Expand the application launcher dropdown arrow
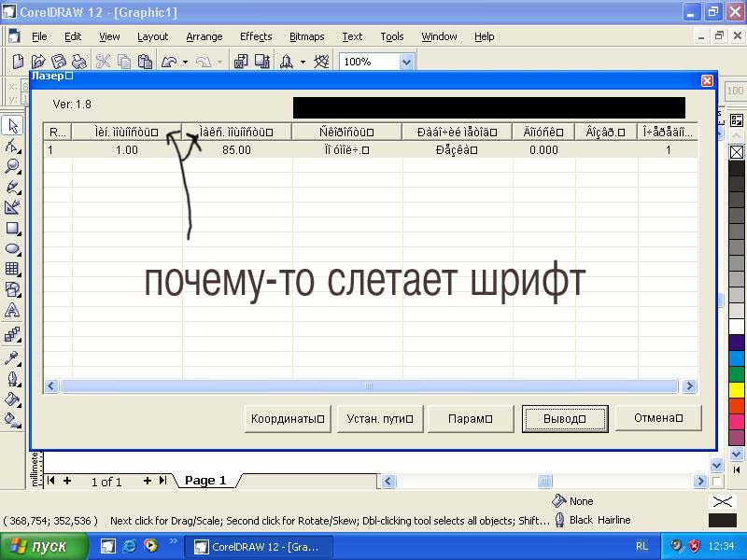The width and height of the screenshot is (747, 560). coord(303,63)
